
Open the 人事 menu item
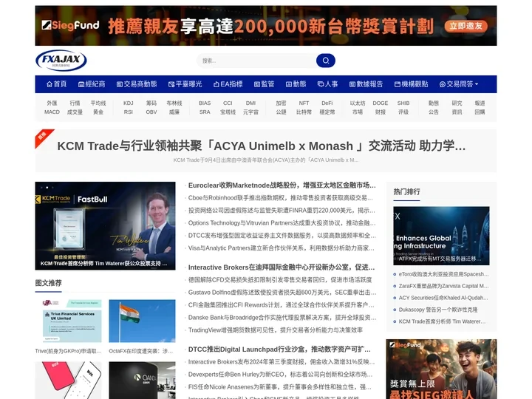tap(327, 84)
